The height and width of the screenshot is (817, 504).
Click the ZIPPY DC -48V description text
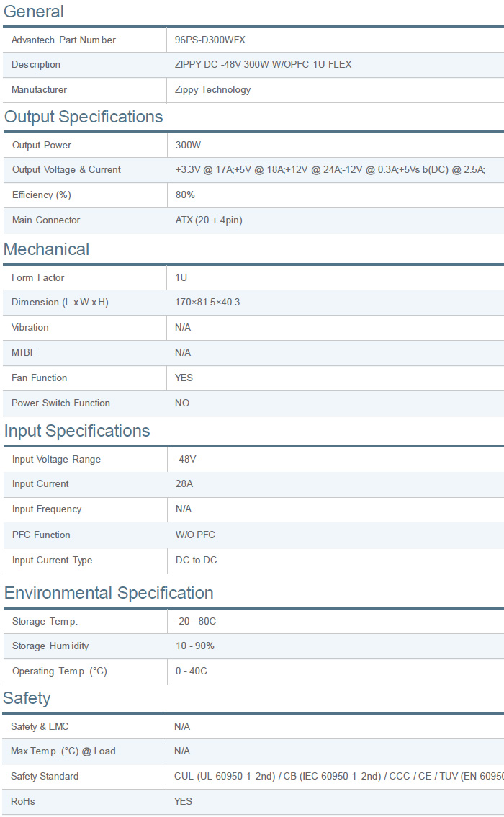(263, 65)
